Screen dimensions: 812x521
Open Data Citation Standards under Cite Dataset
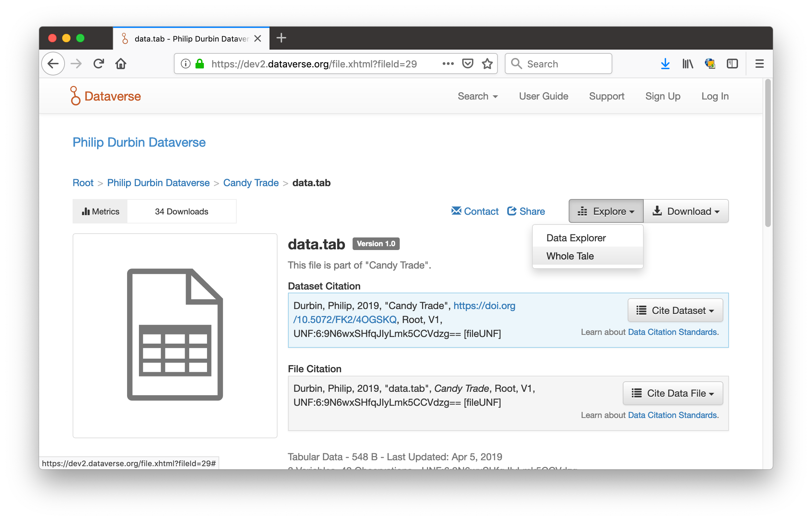point(673,332)
